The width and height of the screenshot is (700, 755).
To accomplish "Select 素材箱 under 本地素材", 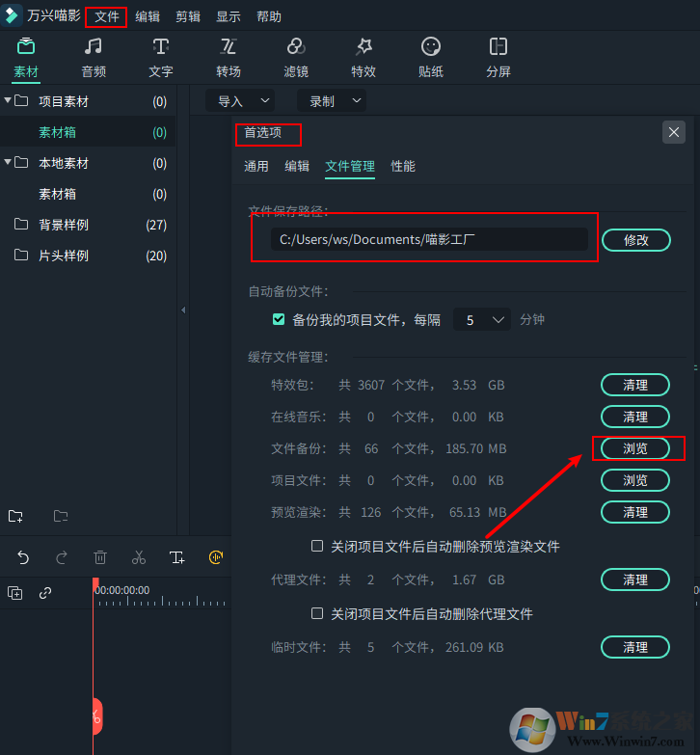I will [x=88, y=194].
